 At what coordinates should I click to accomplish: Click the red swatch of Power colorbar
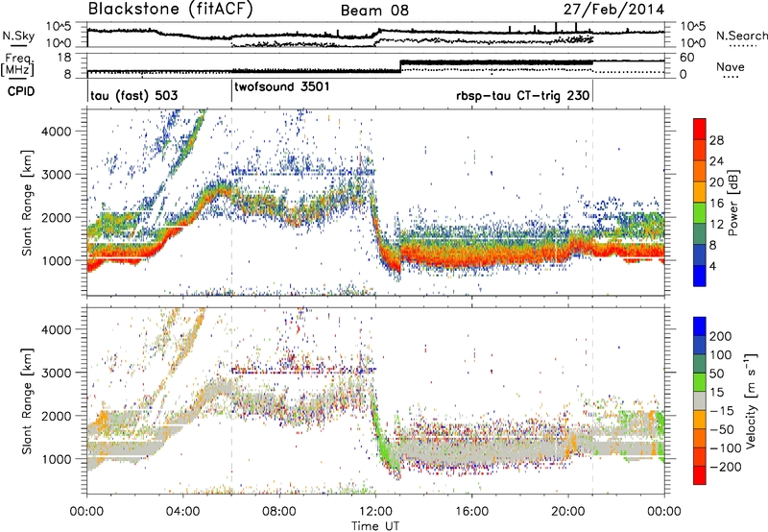point(700,129)
